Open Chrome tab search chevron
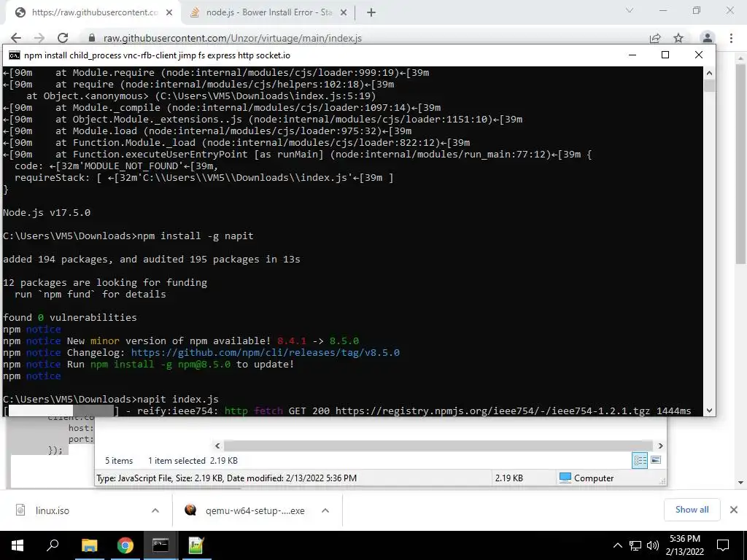 (630, 10)
